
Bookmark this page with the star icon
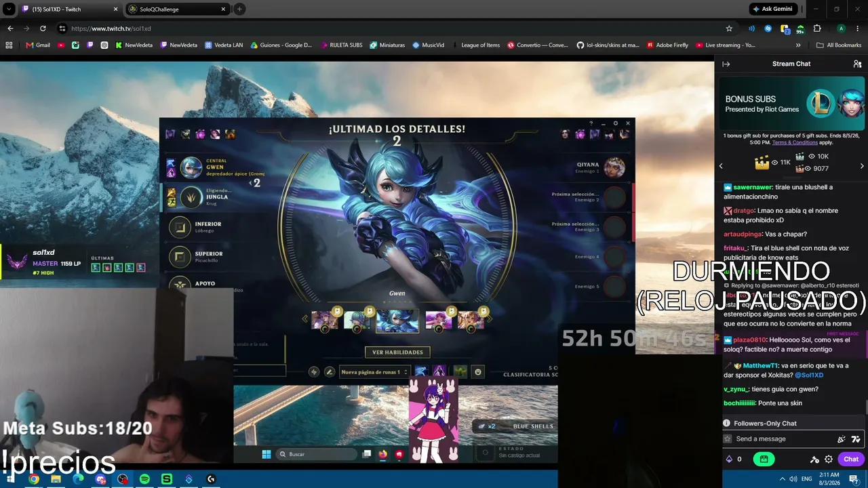[x=729, y=28]
